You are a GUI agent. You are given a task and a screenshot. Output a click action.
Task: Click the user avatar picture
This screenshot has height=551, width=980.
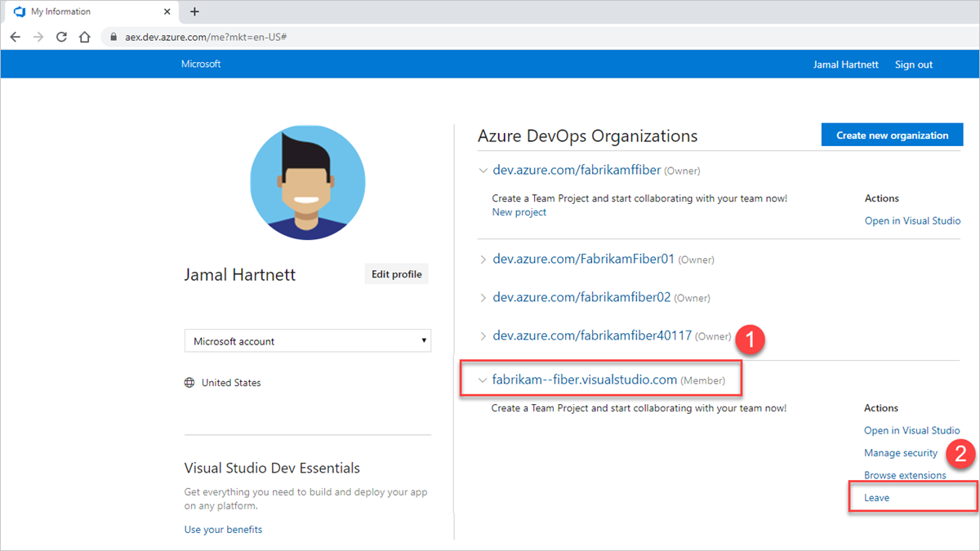pos(308,183)
